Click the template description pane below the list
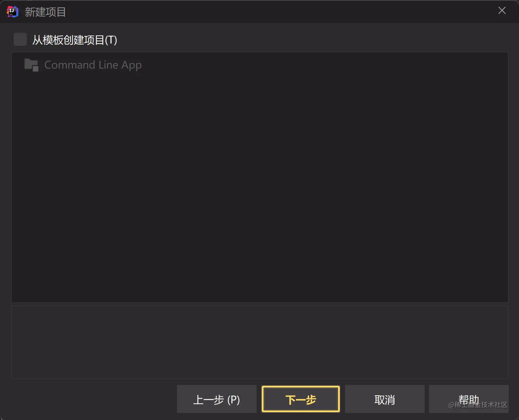This screenshot has width=519, height=420. click(x=260, y=342)
